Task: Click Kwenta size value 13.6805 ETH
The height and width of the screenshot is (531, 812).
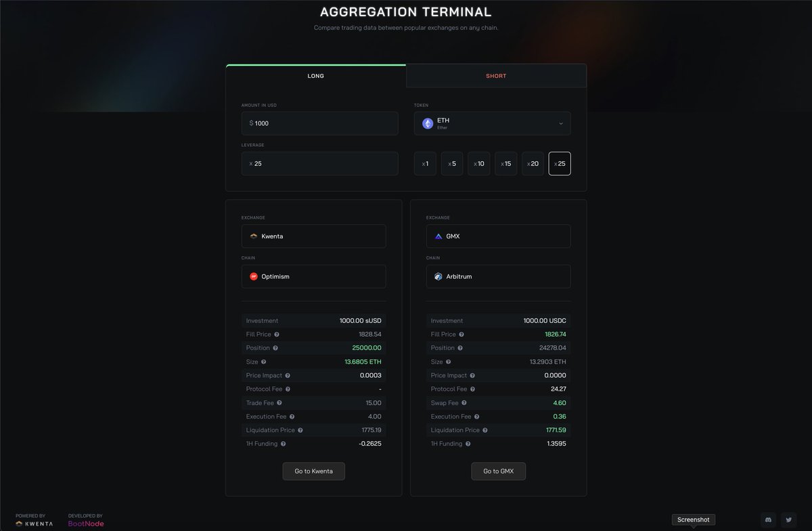Action: click(363, 362)
